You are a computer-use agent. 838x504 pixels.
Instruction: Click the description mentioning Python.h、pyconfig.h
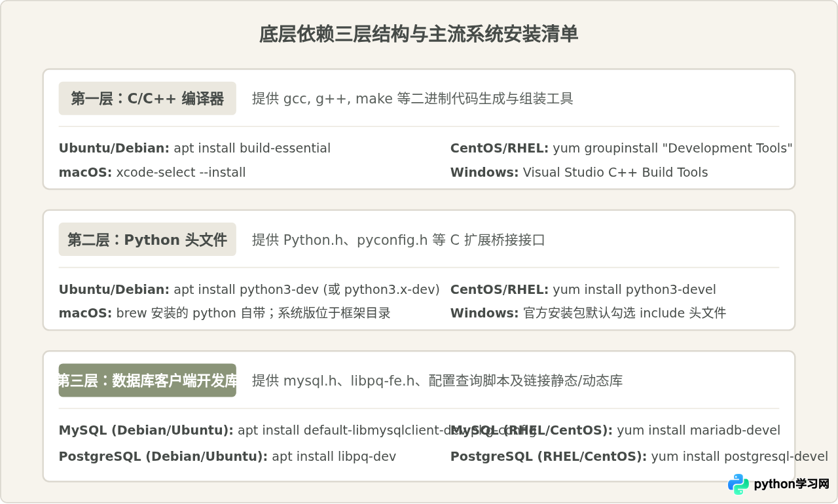tap(398, 240)
